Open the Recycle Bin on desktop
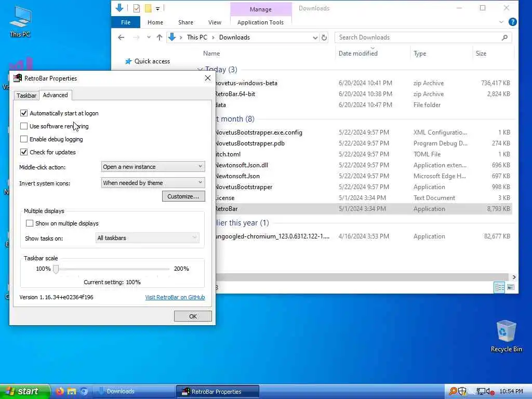The image size is (532, 399). (x=506, y=336)
